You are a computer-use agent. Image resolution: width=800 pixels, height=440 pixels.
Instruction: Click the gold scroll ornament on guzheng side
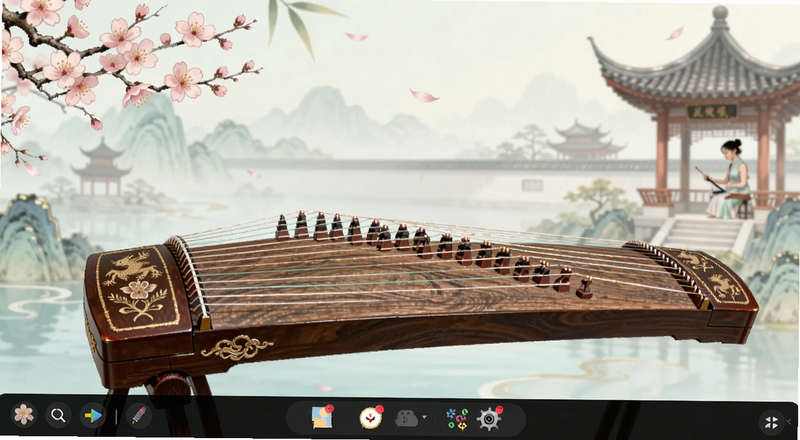[237, 348]
